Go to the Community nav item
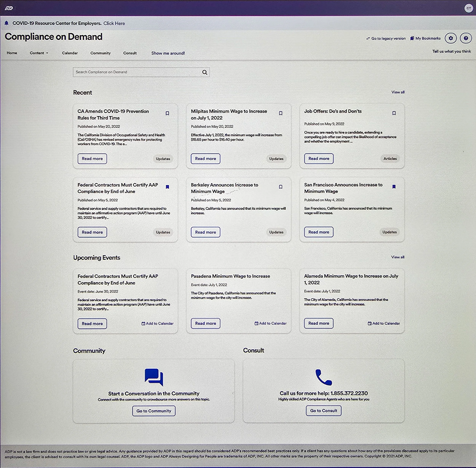This screenshot has width=476, height=468. [100, 53]
